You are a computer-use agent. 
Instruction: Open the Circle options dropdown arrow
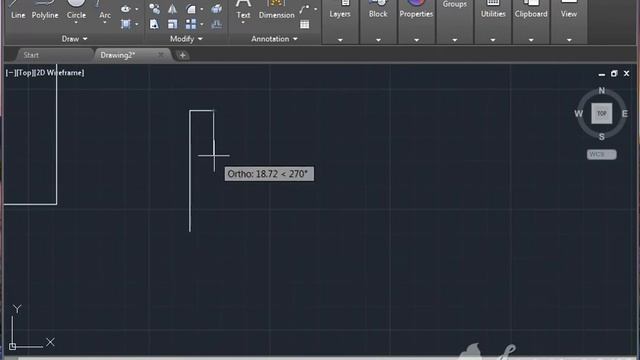[76, 22]
